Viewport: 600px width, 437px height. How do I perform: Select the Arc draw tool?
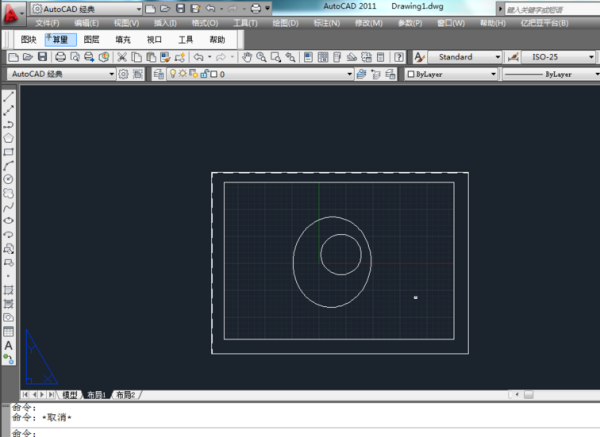(8, 166)
